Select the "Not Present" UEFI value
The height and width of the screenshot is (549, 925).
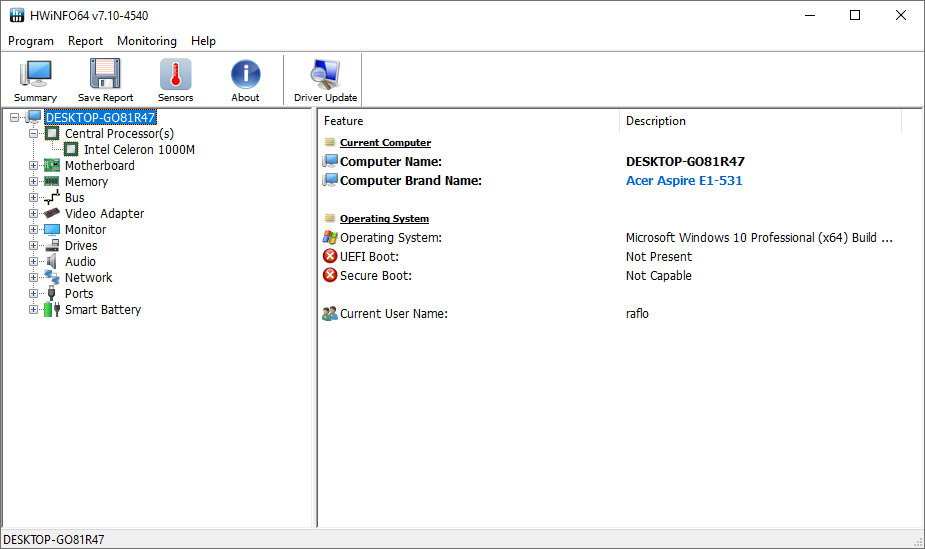point(658,257)
